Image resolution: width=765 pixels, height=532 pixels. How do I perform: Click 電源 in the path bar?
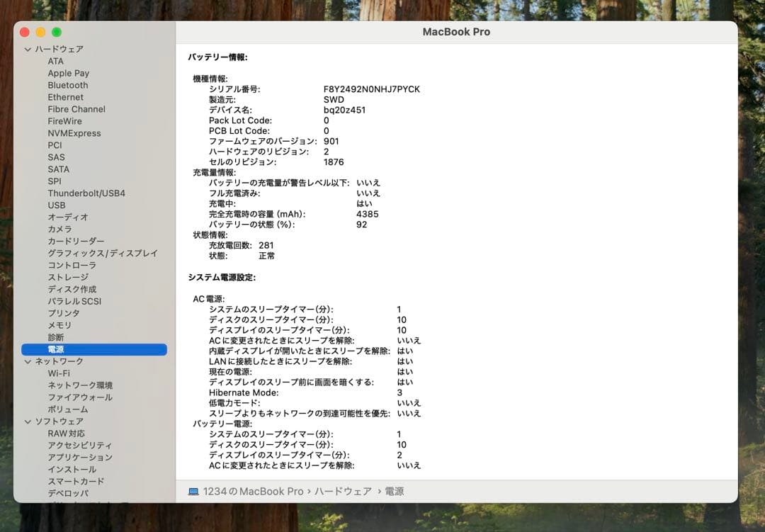395,492
